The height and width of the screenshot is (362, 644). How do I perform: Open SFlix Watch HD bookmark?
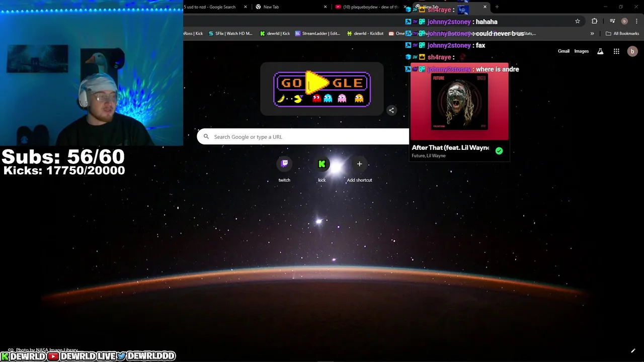point(230,34)
